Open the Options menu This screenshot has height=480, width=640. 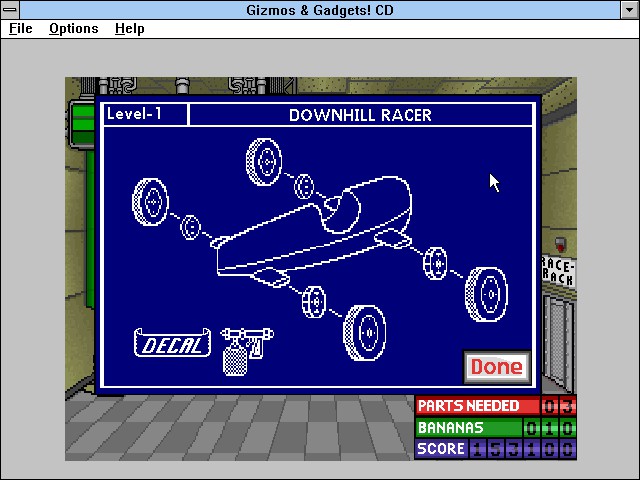click(73, 29)
